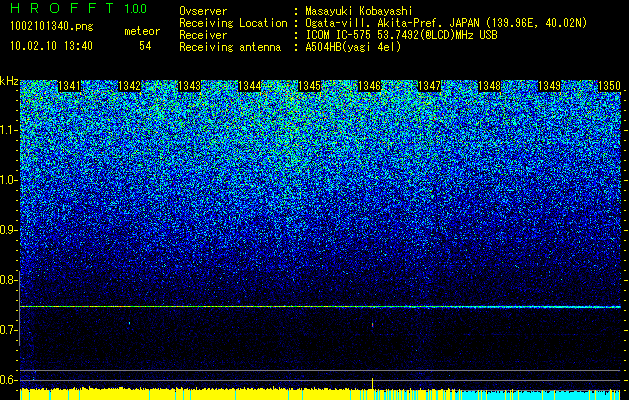Click the meteor count value 54
This screenshot has height=400, width=629.
click(145, 46)
